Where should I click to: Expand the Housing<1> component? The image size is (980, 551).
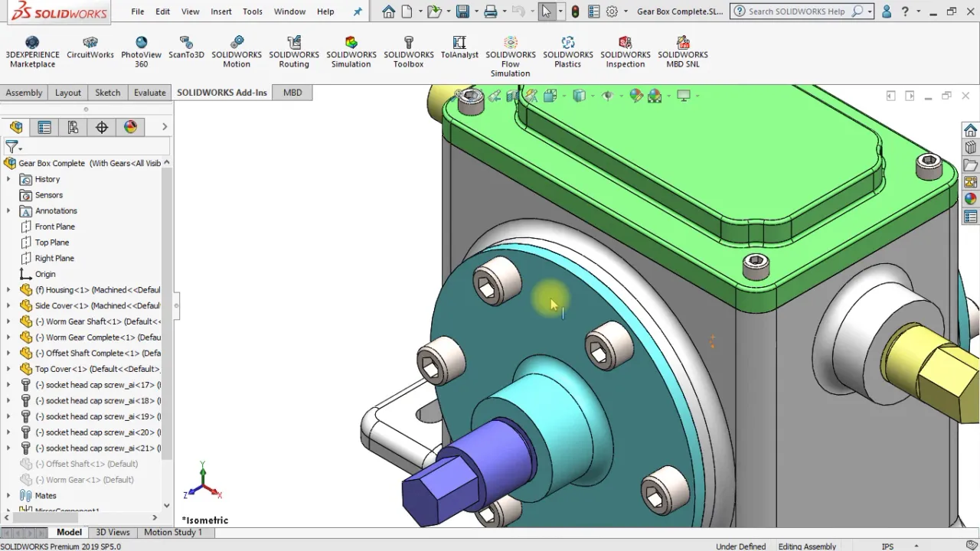pyautogui.click(x=8, y=290)
